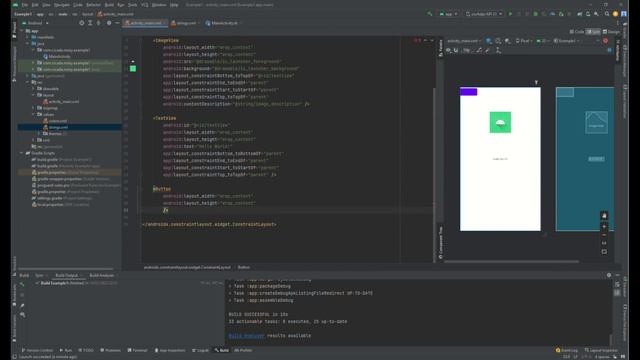This screenshot has width=640, height=360.
Task: Switch to Split view mode
Action: pyautogui.click(x=593, y=32)
